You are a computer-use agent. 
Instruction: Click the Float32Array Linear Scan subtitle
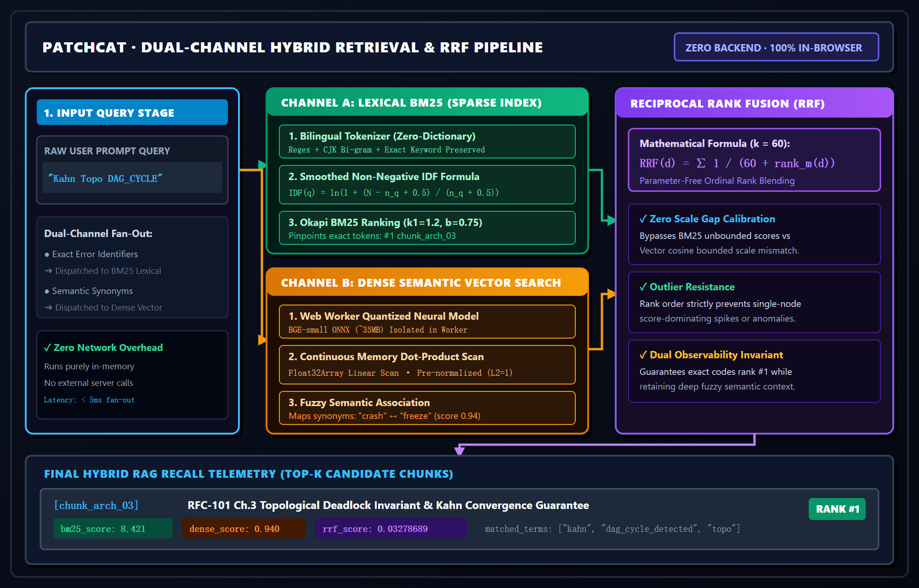[400, 373]
